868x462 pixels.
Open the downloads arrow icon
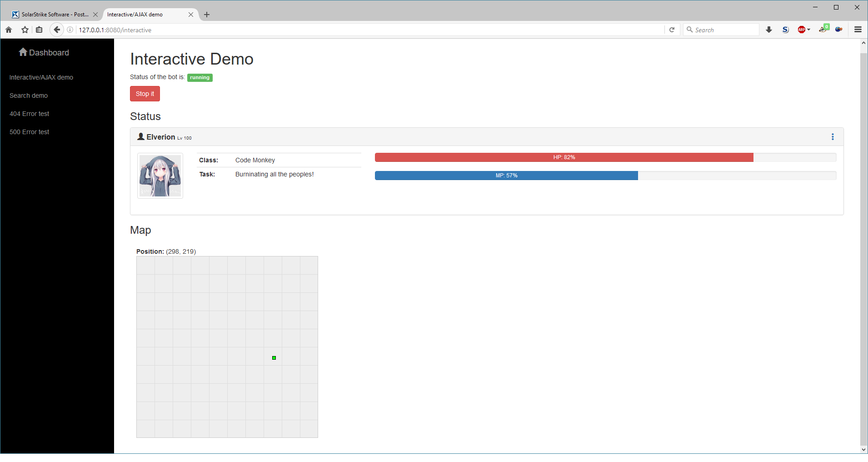point(769,30)
